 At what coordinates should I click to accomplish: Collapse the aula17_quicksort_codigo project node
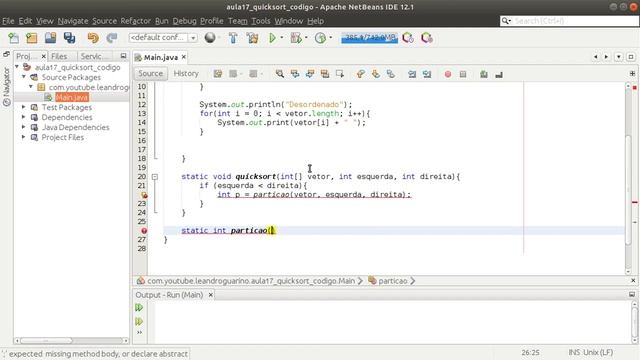coord(17,67)
